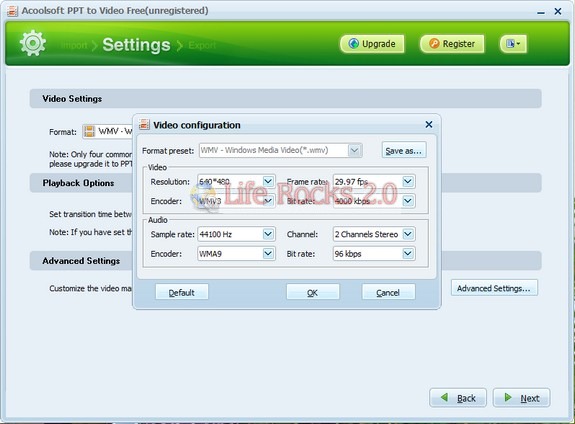Click the Video Settings section header

coord(285,99)
